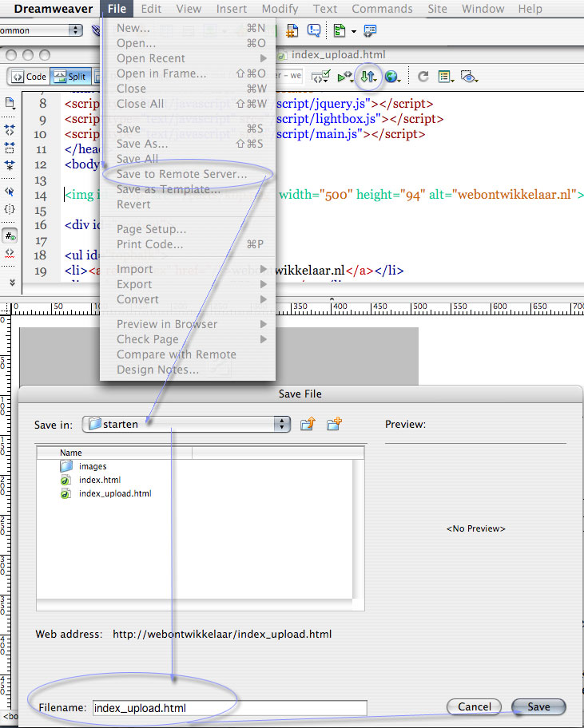Choose Close All menu item

click(188, 104)
